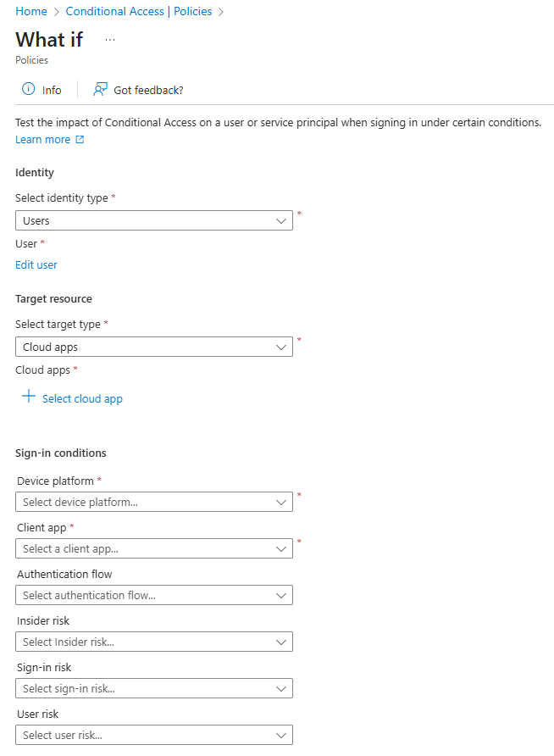This screenshot has height=756, width=554.
Task: Click the Edit user link
Action: point(36,264)
